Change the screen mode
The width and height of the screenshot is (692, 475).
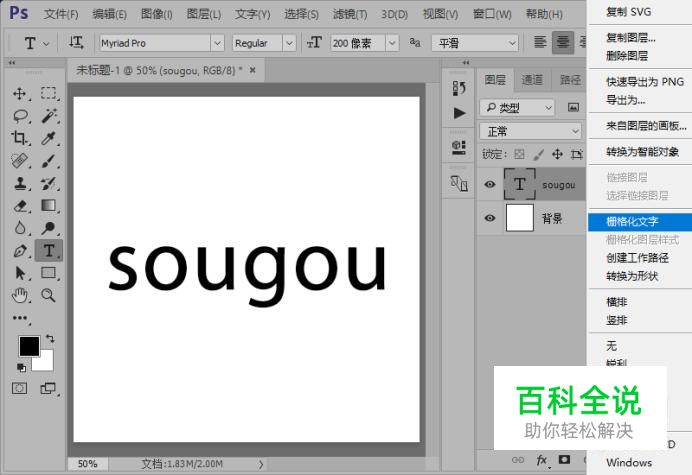(48, 388)
